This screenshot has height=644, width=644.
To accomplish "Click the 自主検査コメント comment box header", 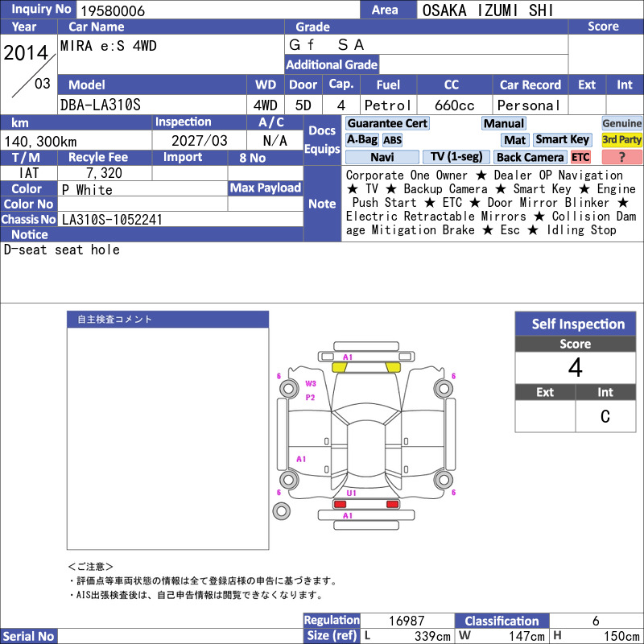I will [168, 319].
